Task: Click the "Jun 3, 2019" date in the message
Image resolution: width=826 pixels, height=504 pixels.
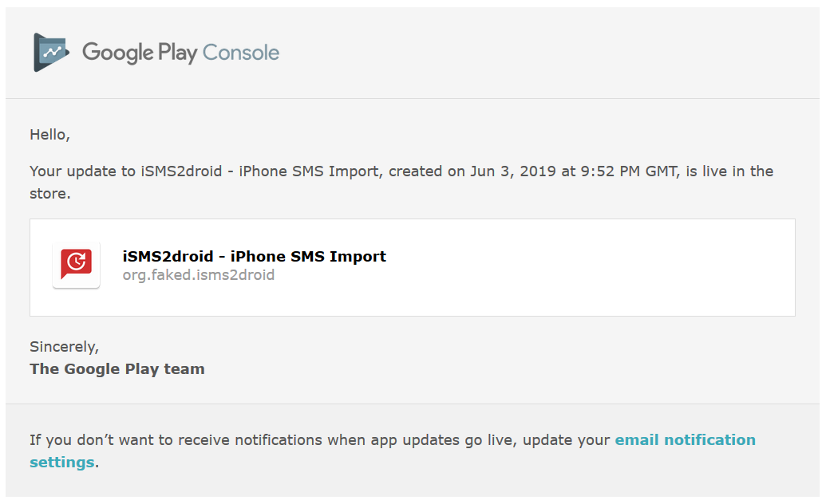Action: pos(512,171)
